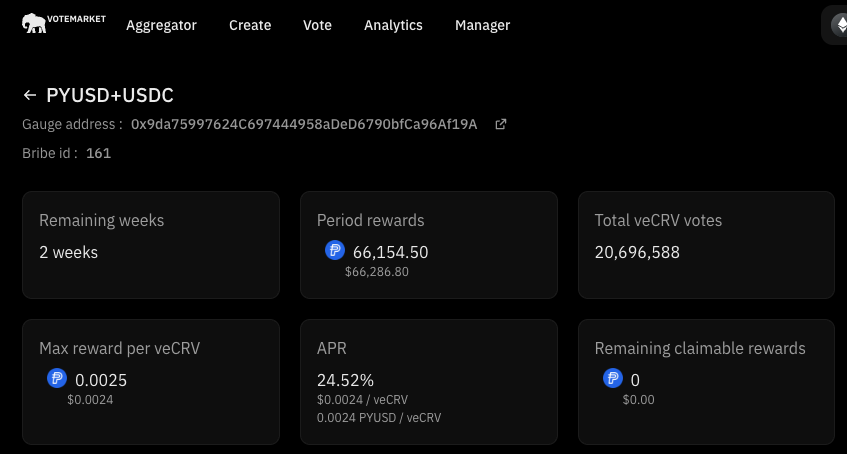Image resolution: width=847 pixels, height=454 pixels.
Task: Click the APR 24.52% value
Action: (x=345, y=380)
